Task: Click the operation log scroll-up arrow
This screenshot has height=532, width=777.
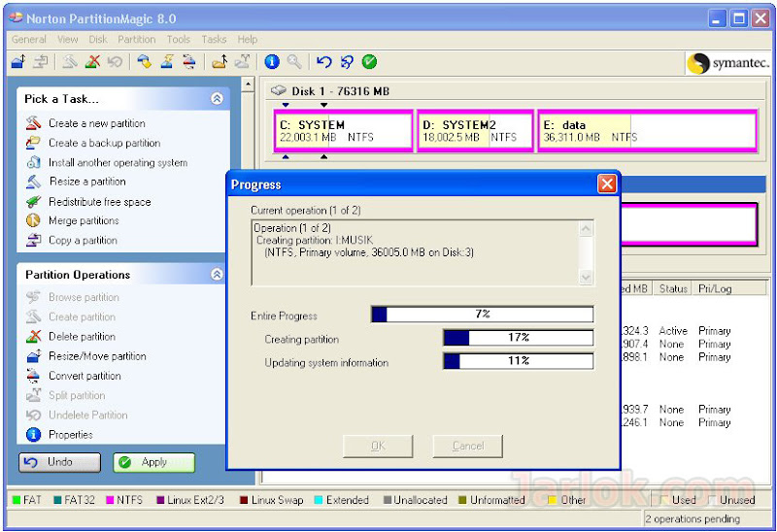Action: (x=586, y=228)
